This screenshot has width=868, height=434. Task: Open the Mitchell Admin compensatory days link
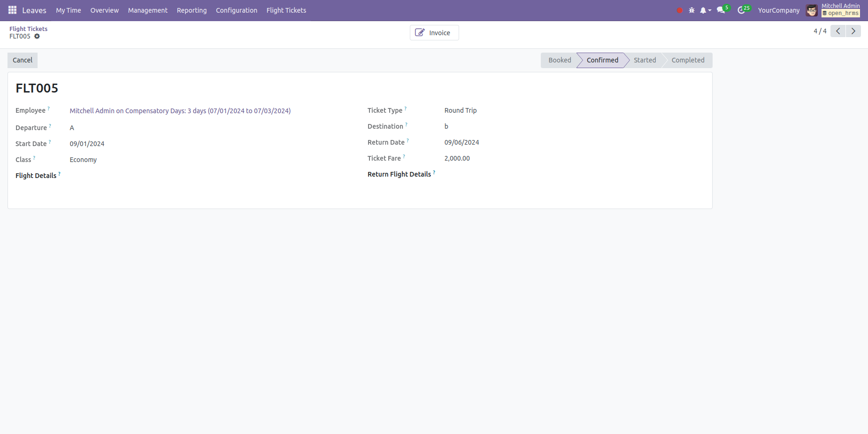[180, 111]
